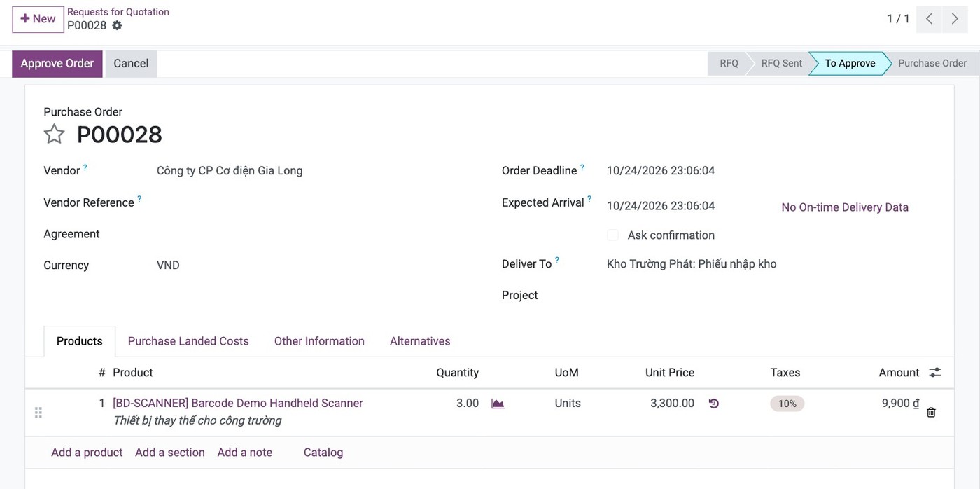Click the Vendor Reference help question mark

139,199
